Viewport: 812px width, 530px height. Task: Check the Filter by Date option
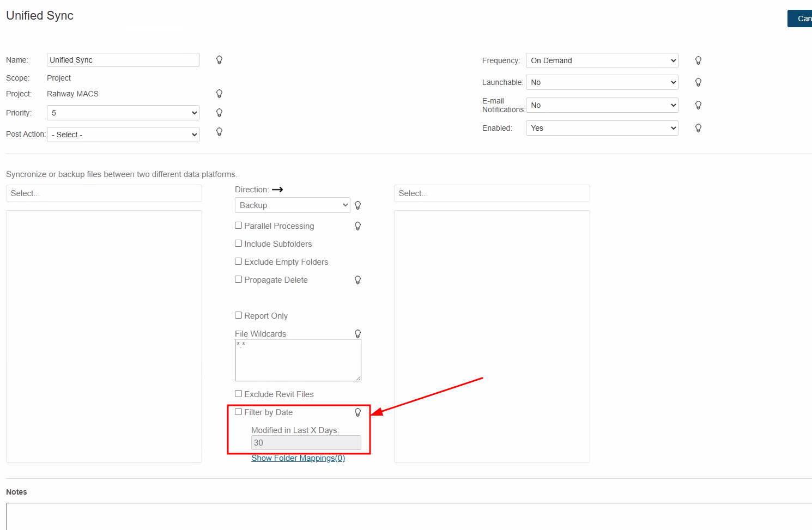click(x=239, y=412)
